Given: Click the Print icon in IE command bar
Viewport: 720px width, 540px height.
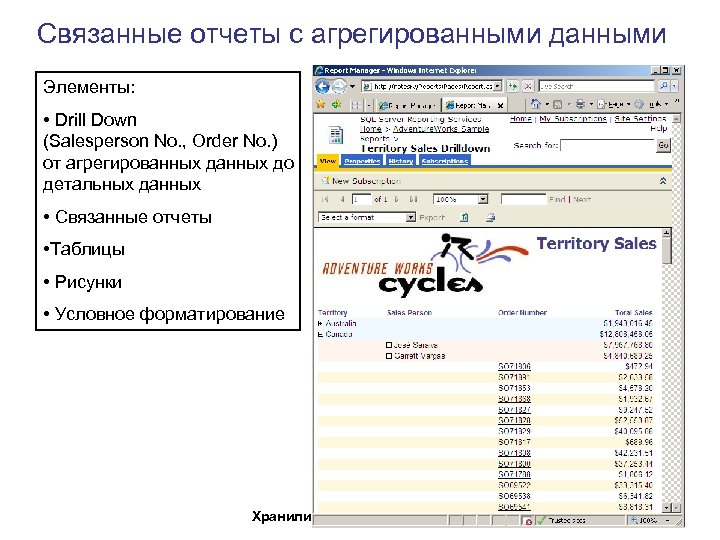Looking at the screenshot, I should [x=580, y=105].
